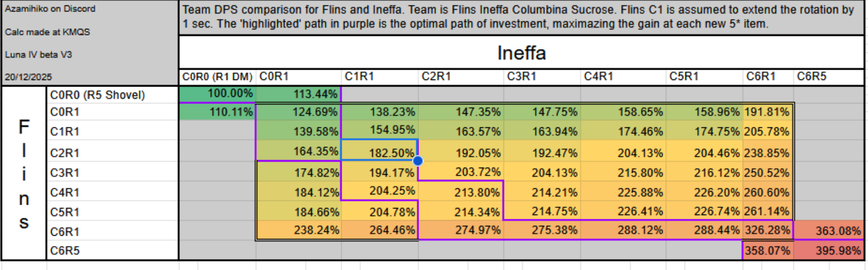Screen dimensions: 868x270
Task: Click the 20/12/2025 date cell
Action: tap(89, 77)
